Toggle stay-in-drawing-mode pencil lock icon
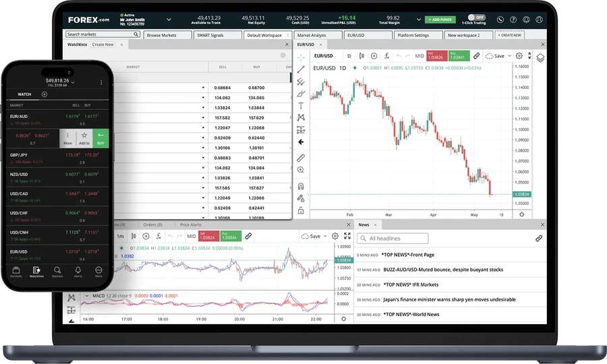The height and width of the screenshot is (364, 607). tap(301, 198)
